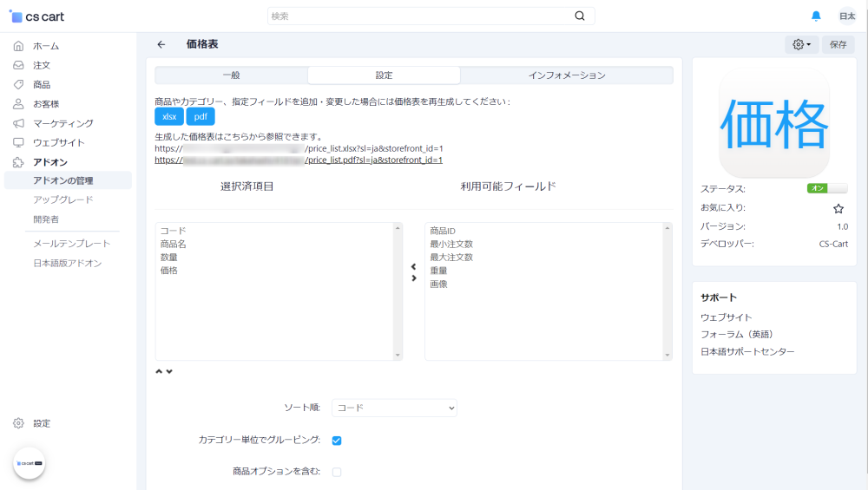Click the 保存 save button
The width and height of the screenshot is (868, 490).
pyautogui.click(x=838, y=44)
